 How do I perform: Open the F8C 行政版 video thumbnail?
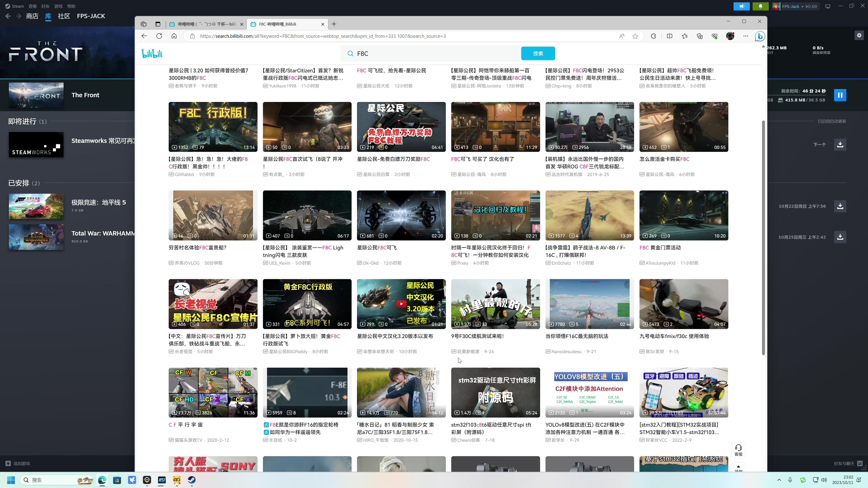pyautogui.click(x=213, y=127)
